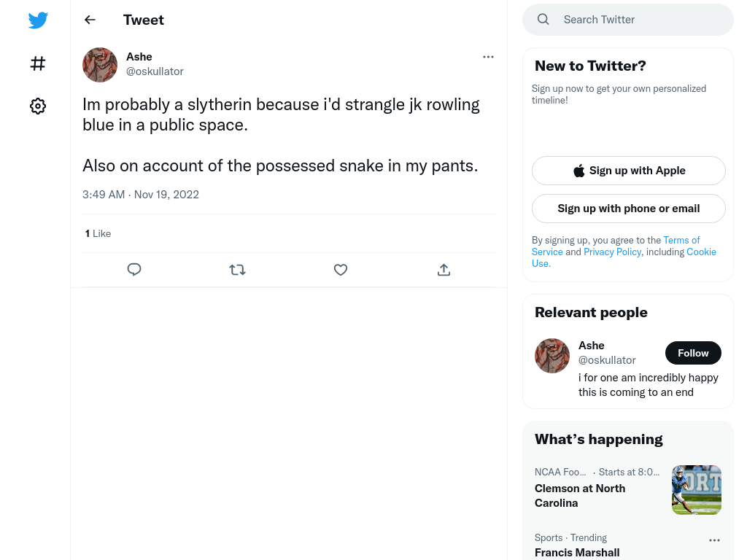This screenshot has height=560, width=747.
Task: Go back using the arrow icon
Action: pyautogui.click(x=90, y=20)
